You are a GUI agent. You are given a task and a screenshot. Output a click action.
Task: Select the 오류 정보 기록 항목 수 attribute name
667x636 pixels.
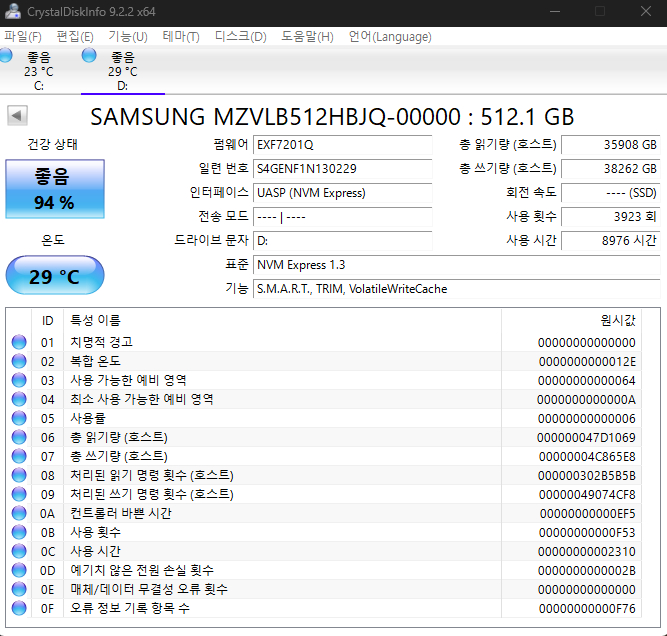click(130, 608)
